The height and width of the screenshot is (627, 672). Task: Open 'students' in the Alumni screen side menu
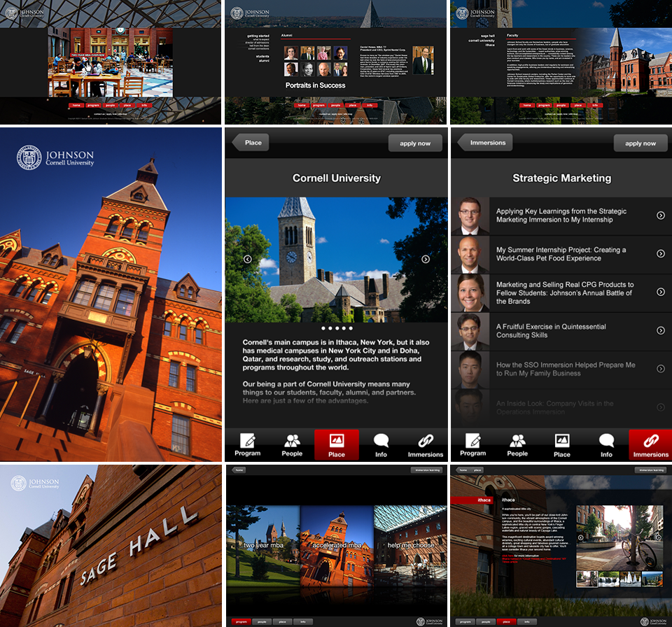pos(262,57)
